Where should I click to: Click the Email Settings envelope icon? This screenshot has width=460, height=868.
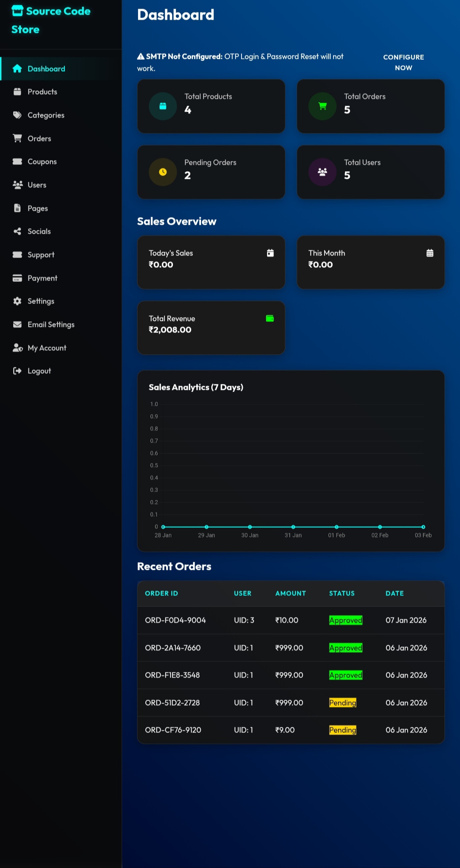[x=17, y=324]
